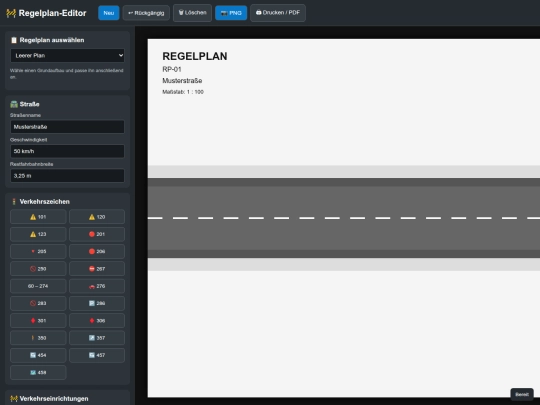Click the Bereit status badge
The image size is (540, 405).
click(522, 394)
